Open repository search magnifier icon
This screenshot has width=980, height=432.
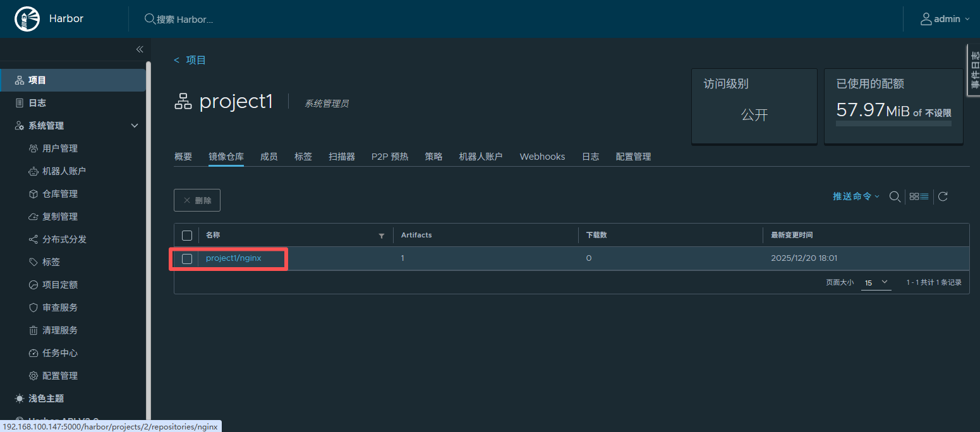coord(895,196)
